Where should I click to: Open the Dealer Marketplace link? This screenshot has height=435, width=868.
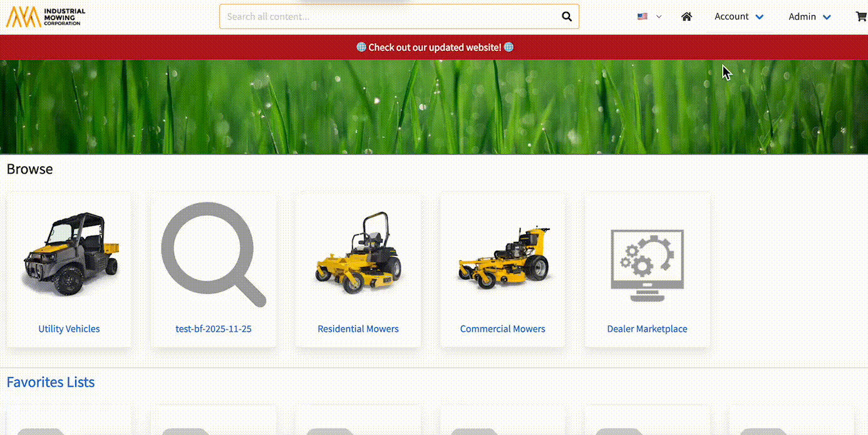(x=647, y=328)
